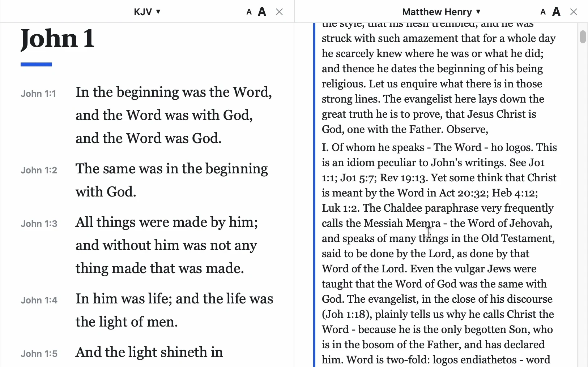Click the John 1:5 verse reference
This screenshot has height=367, width=588.
[x=39, y=354]
